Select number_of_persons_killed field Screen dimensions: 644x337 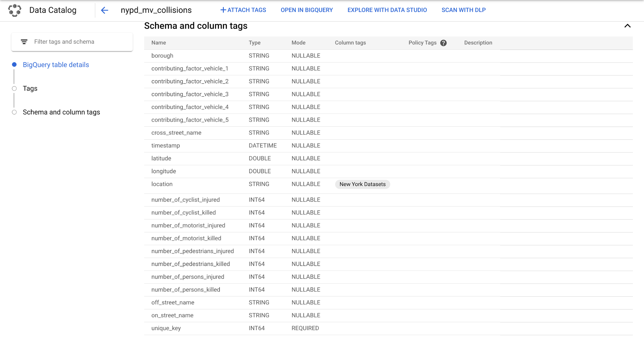186,290
